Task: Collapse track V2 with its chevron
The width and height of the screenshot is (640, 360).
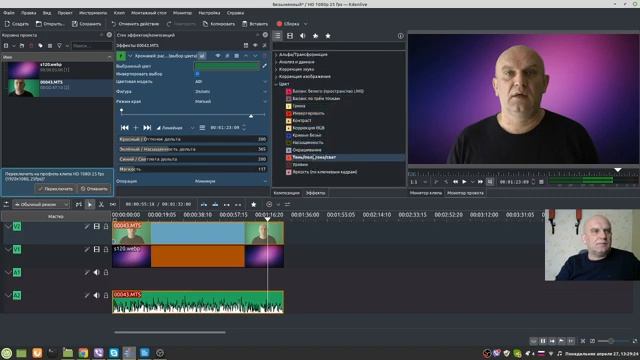Action: pyautogui.click(x=8, y=226)
